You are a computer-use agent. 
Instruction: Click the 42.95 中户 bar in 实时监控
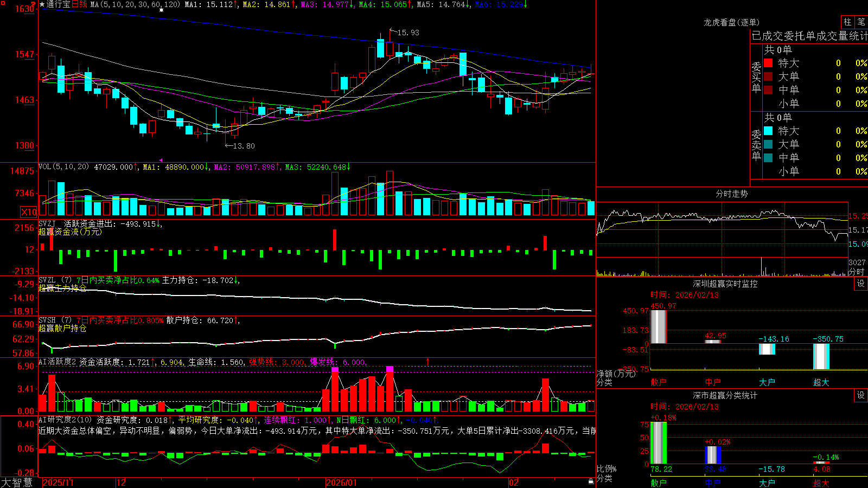[x=713, y=342]
